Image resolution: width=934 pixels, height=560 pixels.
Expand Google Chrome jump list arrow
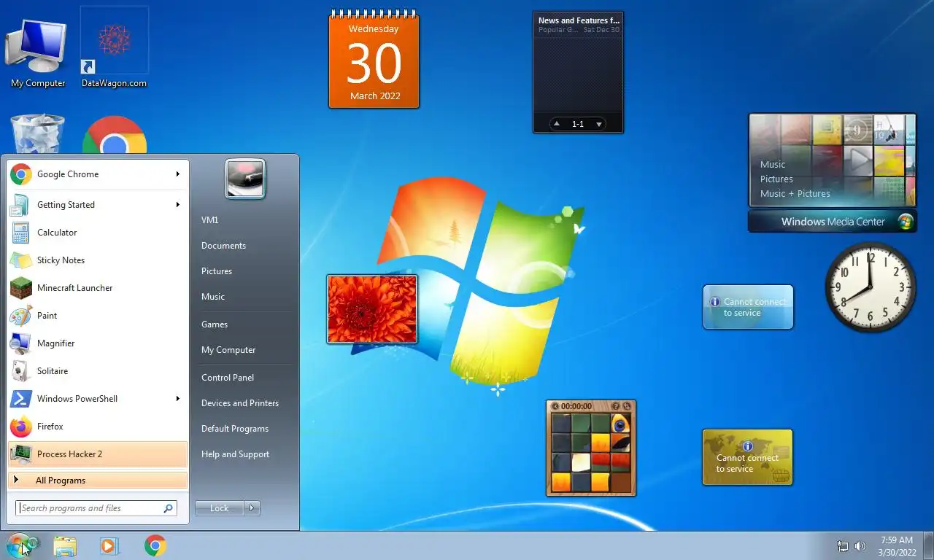(x=177, y=174)
